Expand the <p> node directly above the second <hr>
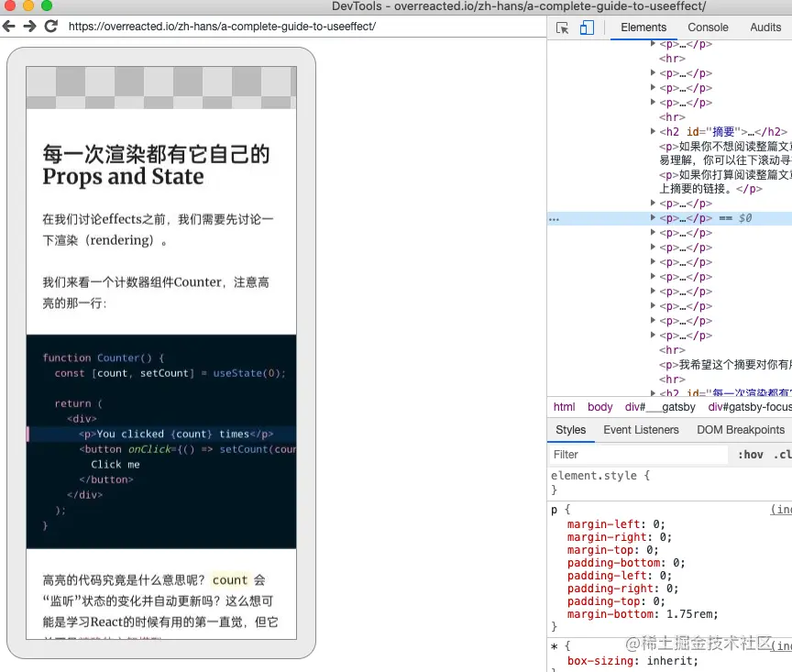 (x=653, y=103)
